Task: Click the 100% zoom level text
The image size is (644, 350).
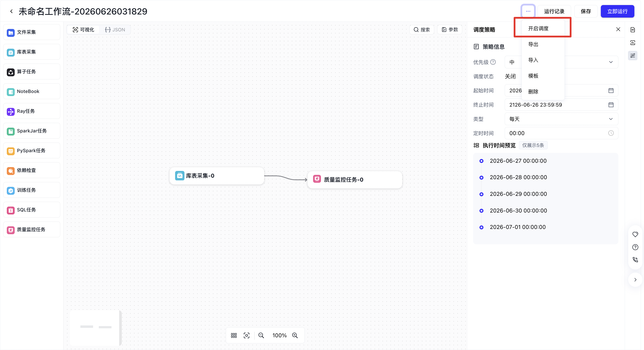Action: pyautogui.click(x=280, y=336)
